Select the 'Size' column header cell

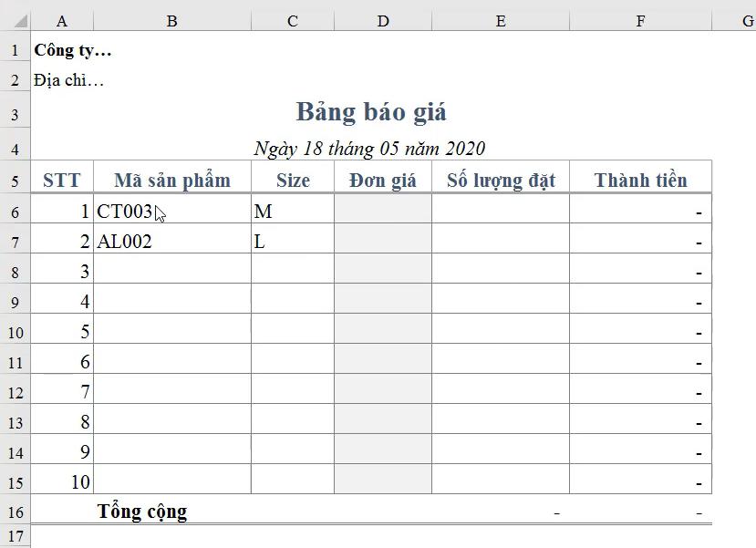click(292, 179)
